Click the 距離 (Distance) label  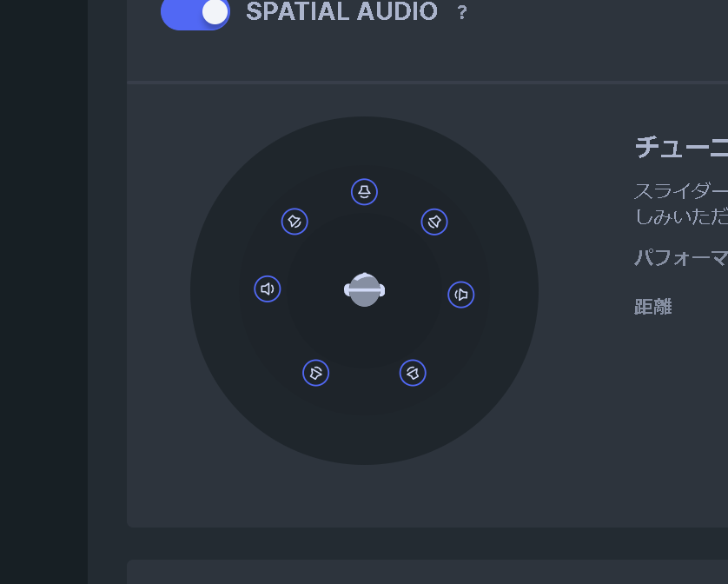coord(652,306)
